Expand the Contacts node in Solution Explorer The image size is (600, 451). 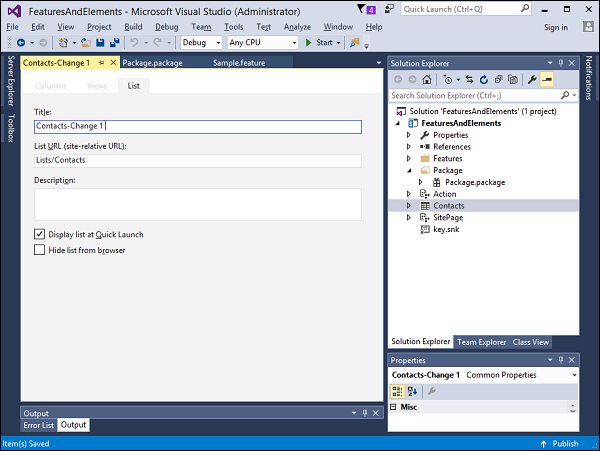408,205
